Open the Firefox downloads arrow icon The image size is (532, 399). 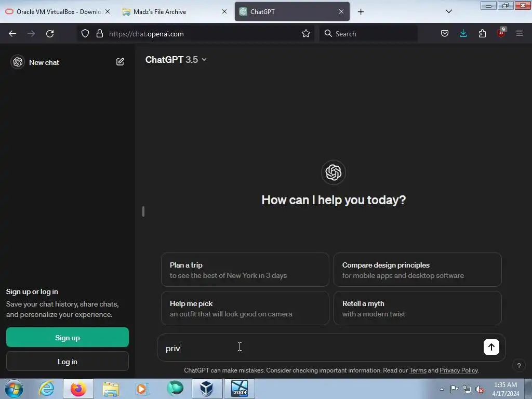(463, 34)
